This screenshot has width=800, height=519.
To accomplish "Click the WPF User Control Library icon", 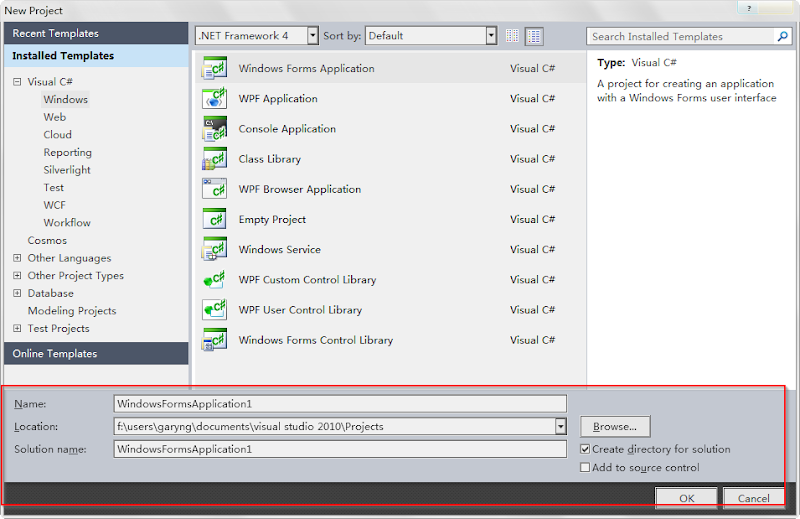I will [x=214, y=310].
